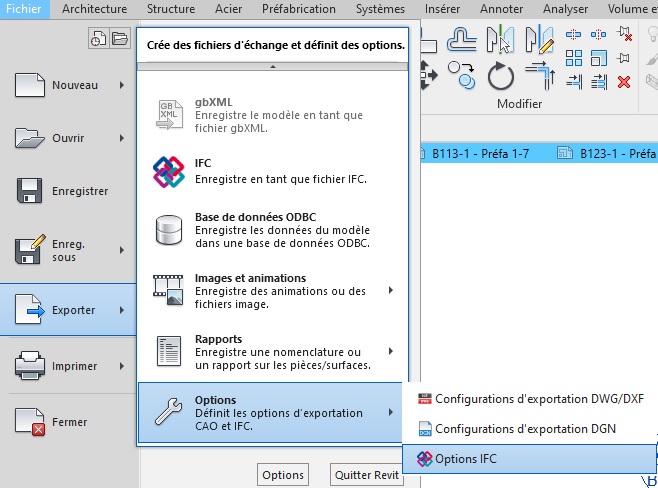
Task: Switch to the Insérer ribbon tab
Action: click(442, 9)
